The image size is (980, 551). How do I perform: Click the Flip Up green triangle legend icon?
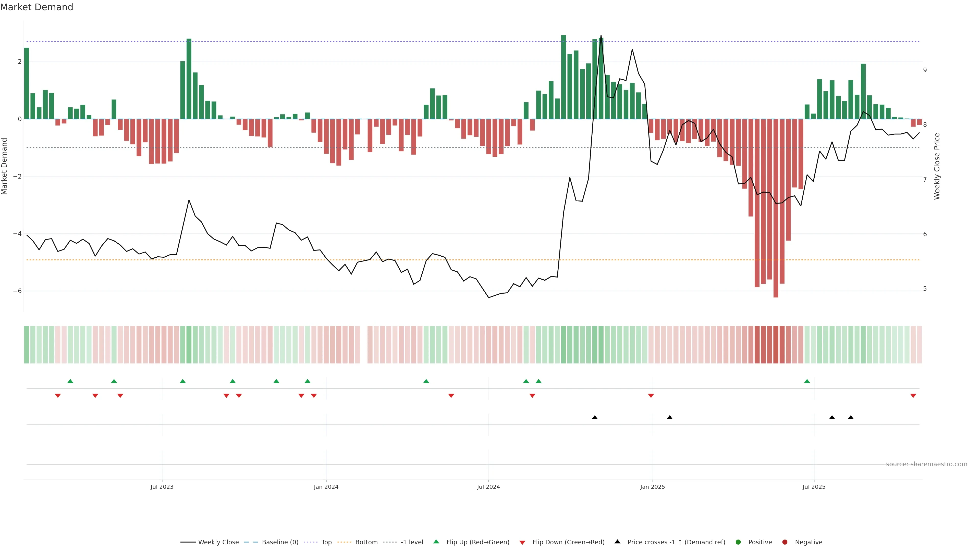[x=436, y=542]
